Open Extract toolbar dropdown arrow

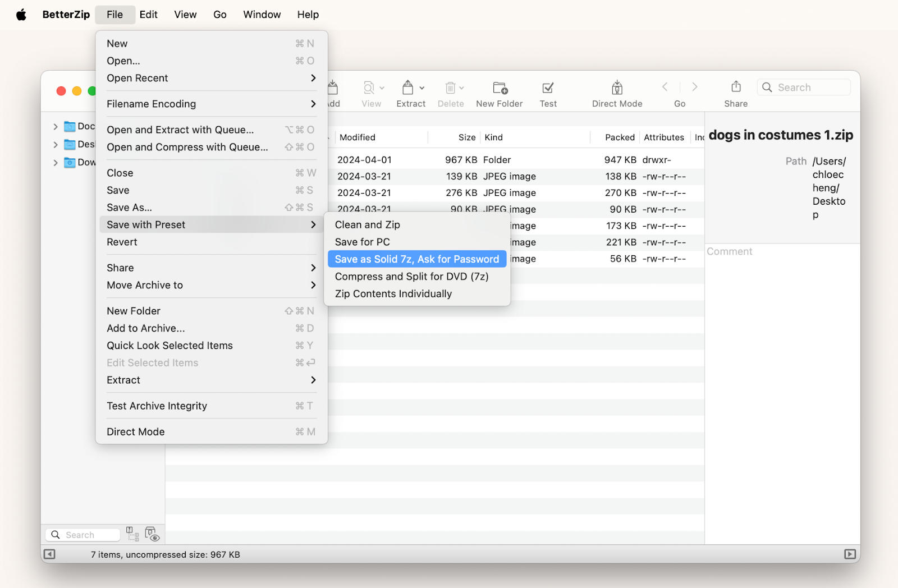(x=422, y=88)
